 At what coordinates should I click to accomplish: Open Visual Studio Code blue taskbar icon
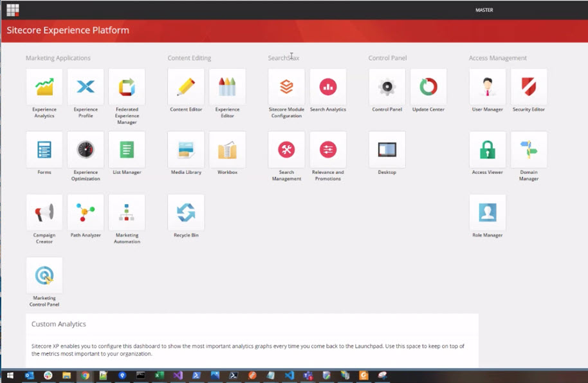tap(289, 375)
